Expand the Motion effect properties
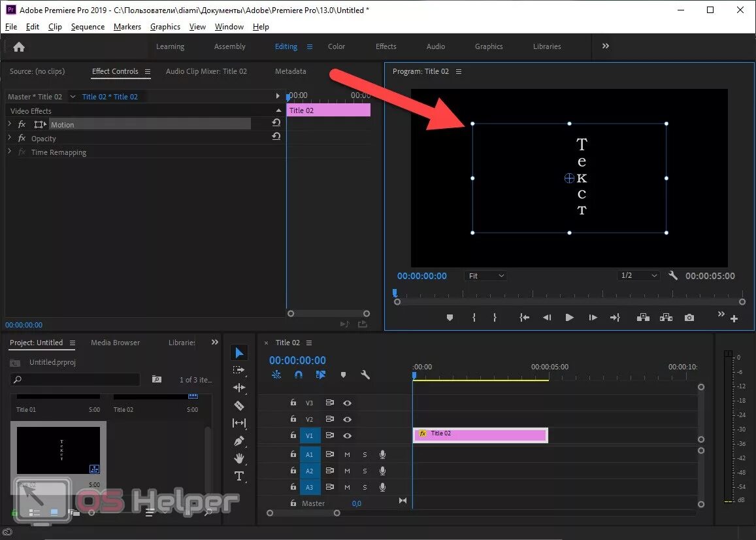Image resolution: width=756 pixels, height=540 pixels. click(x=10, y=124)
